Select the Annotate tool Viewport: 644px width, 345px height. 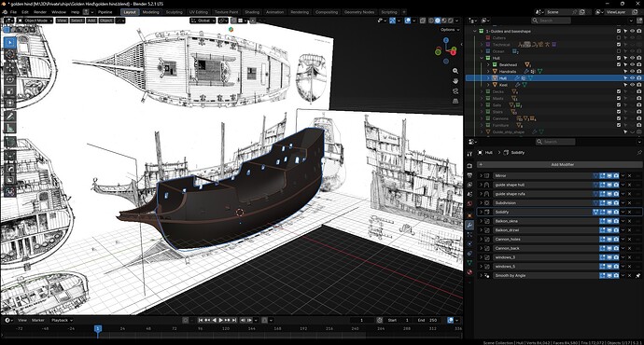10,117
